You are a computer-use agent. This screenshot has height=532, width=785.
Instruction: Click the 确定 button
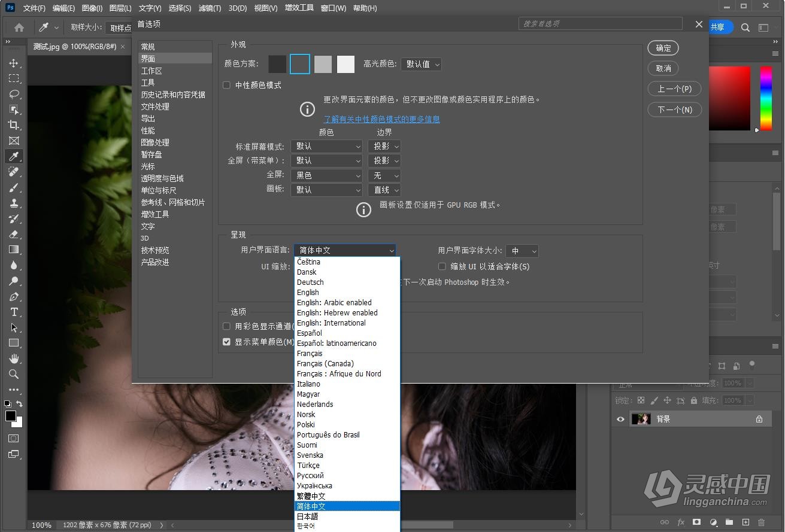(x=663, y=48)
